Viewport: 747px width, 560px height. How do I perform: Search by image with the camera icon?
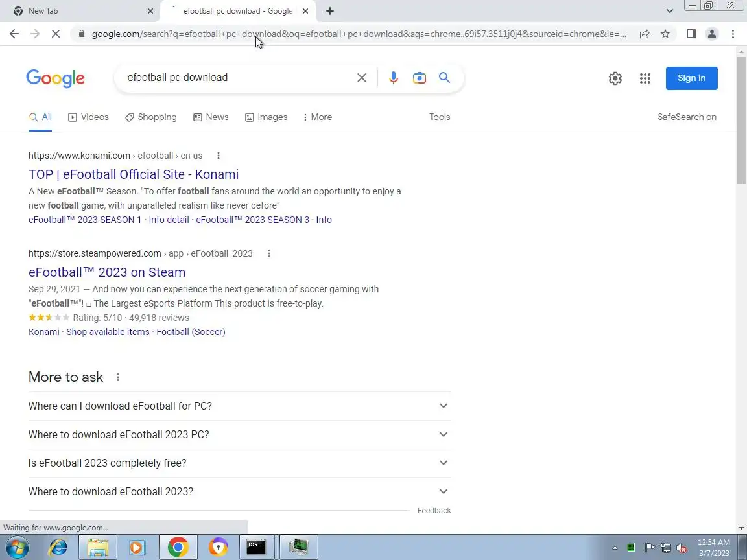[420, 78]
